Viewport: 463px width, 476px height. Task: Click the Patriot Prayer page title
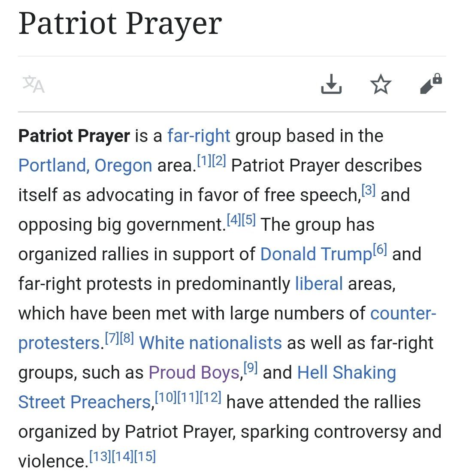point(120,24)
